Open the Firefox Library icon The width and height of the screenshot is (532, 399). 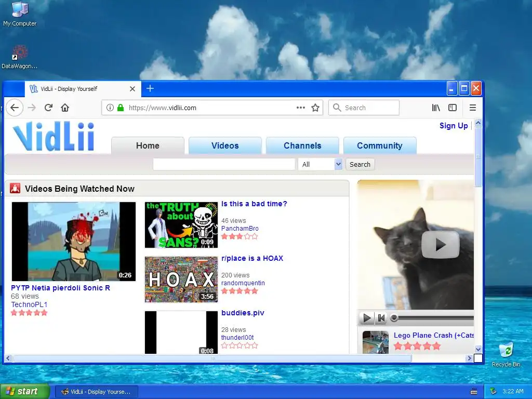click(436, 108)
